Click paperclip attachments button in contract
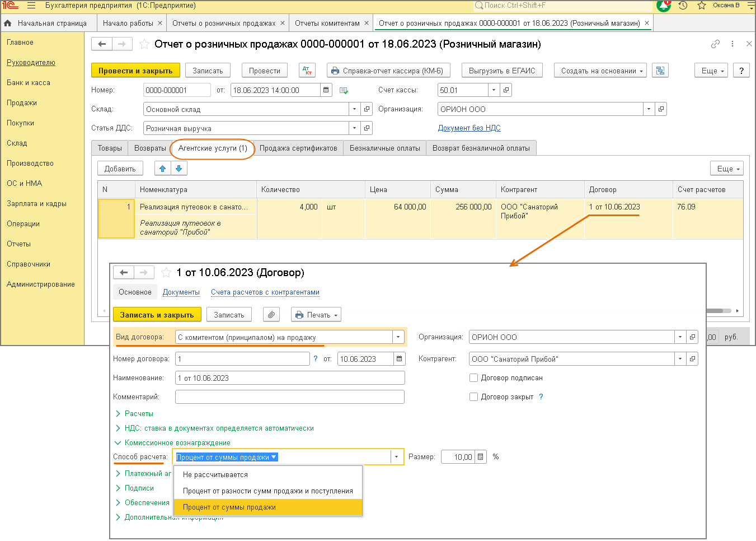 [x=271, y=315]
